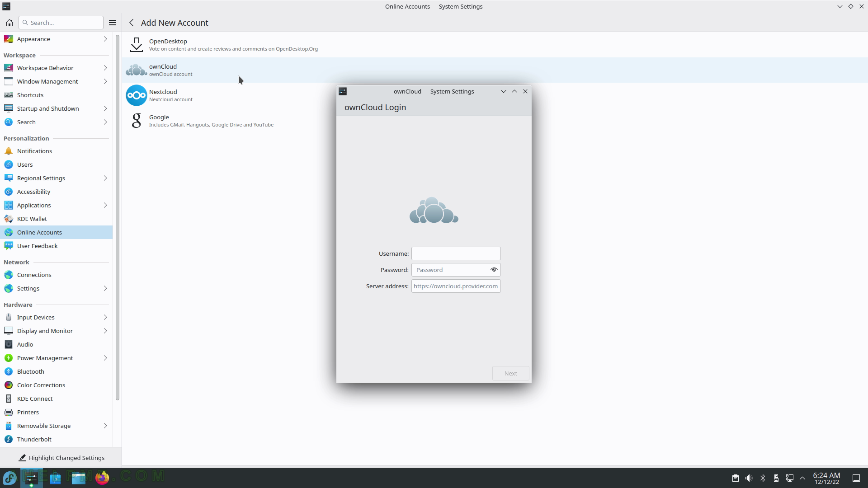Click the sidebar vertical scrollbar
The height and width of the screenshot is (488, 868).
coord(118,217)
